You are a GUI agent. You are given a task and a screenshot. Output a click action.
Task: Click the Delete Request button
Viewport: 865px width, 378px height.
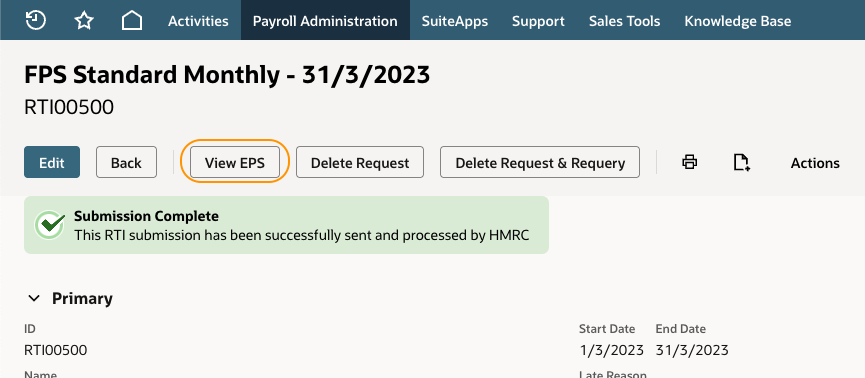point(360,162)
